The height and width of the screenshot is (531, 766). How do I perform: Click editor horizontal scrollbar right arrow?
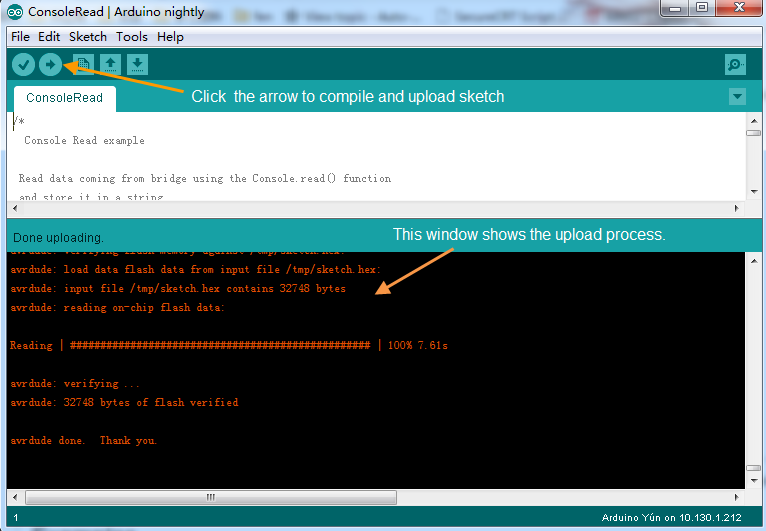(x=737, y=209)
